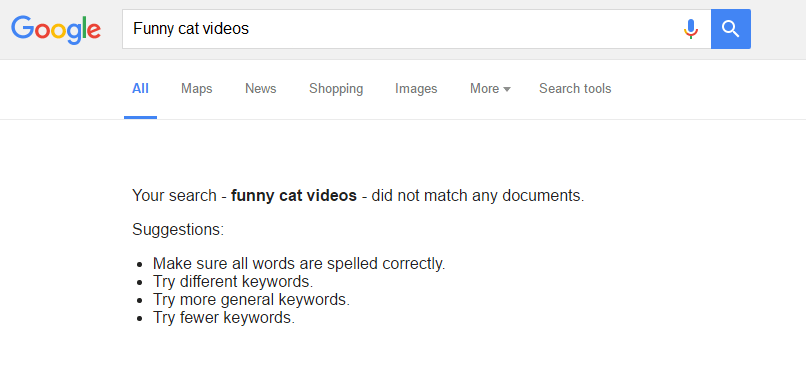Click the 'Try more general keywords' suggestion

point(251,300)
